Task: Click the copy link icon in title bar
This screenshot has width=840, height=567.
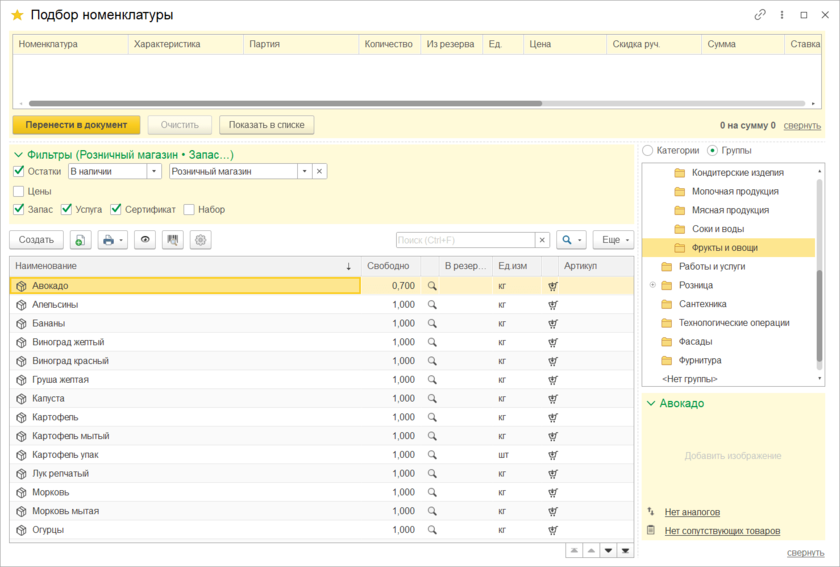Action: pos(760,15)
